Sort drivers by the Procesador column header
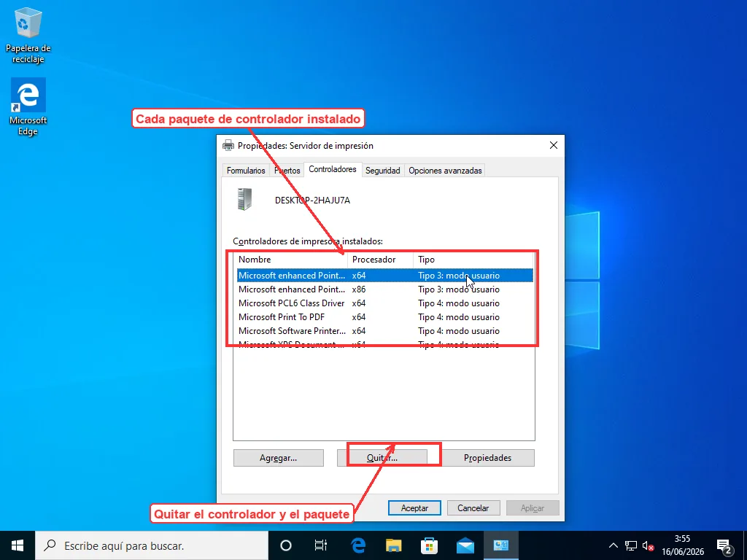 pyautogui.click(x=380, y=260)
